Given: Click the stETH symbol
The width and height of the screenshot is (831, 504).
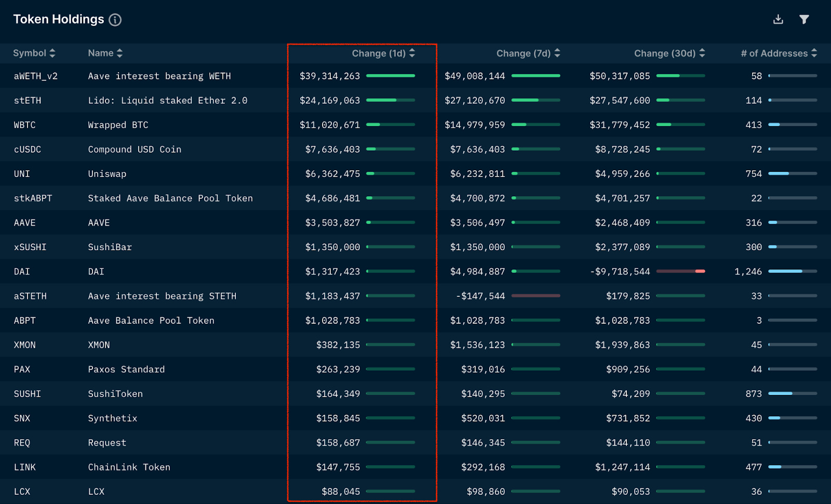Looking at the screenshot, I should (28, 101).
